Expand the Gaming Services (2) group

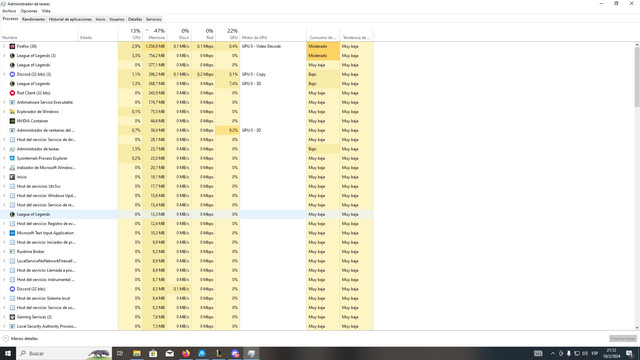pos(4,317)
